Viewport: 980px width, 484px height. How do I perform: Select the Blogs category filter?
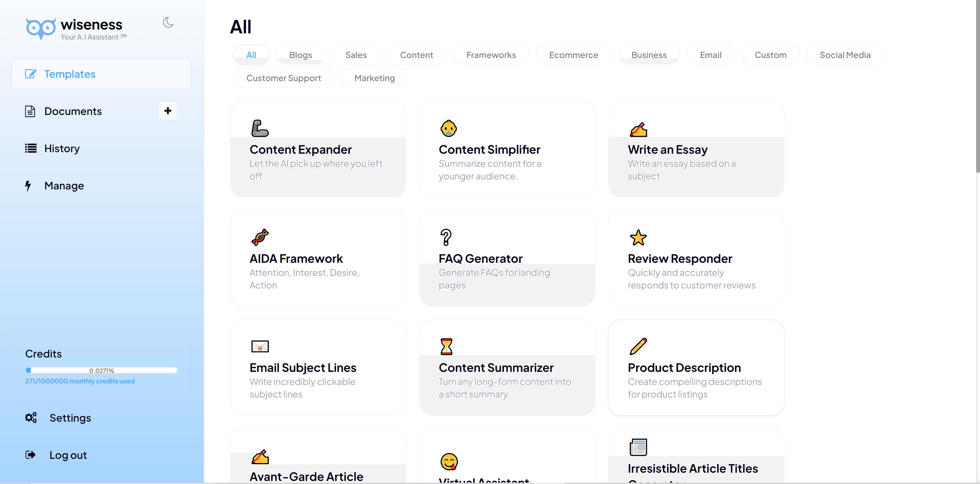coord(300,55)
